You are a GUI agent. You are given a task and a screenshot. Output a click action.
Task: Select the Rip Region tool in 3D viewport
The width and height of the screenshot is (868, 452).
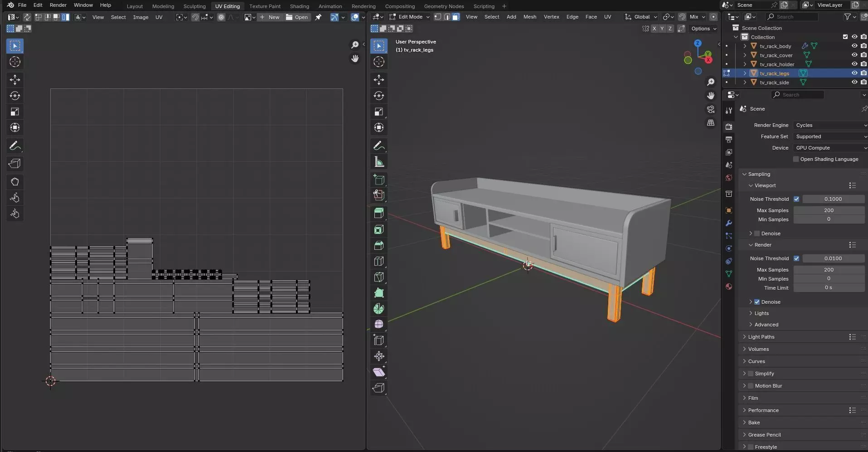379,388
